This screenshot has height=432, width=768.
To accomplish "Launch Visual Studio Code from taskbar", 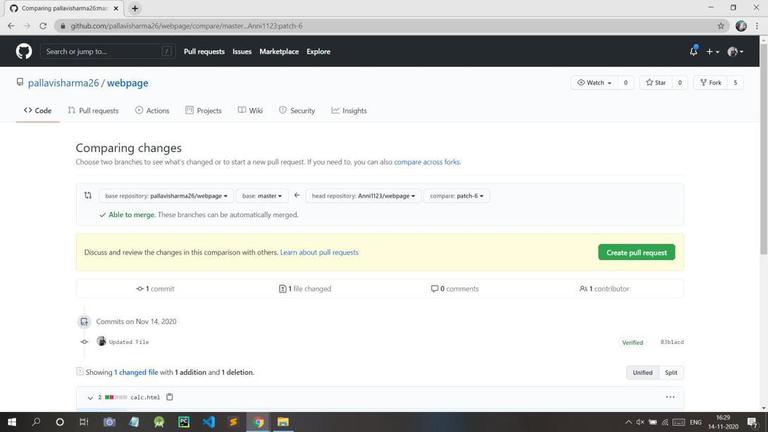I will point(209,422).
